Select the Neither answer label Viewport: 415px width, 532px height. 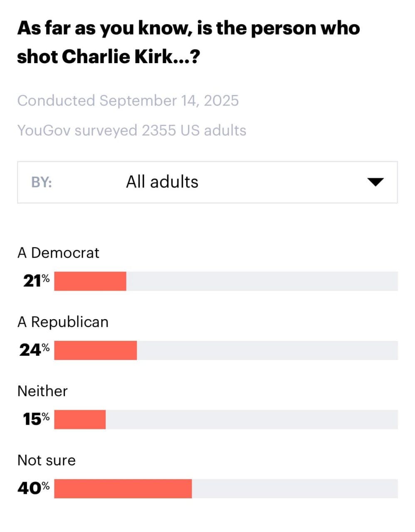pos(42,391)
